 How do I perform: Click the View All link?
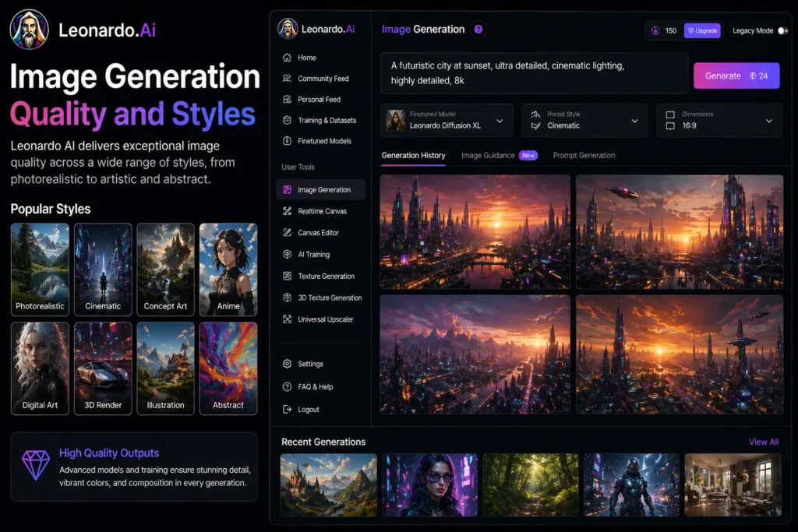click(764, 442)
